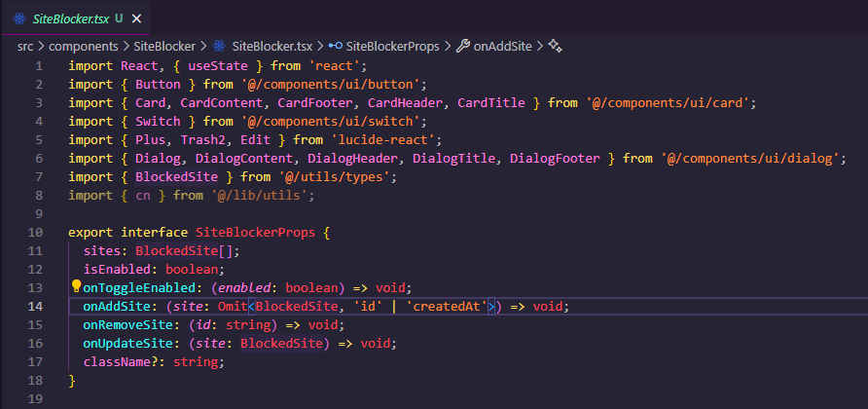This screenshot has height=409, width=868.
Task: Click the DialogContent import identifier
Action: point(244,159)
